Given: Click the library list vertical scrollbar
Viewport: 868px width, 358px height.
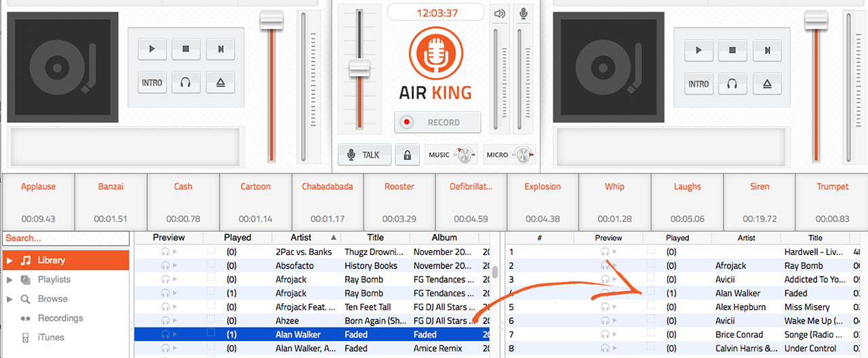Looking at the screenshot, I should (x=495, y=271).
